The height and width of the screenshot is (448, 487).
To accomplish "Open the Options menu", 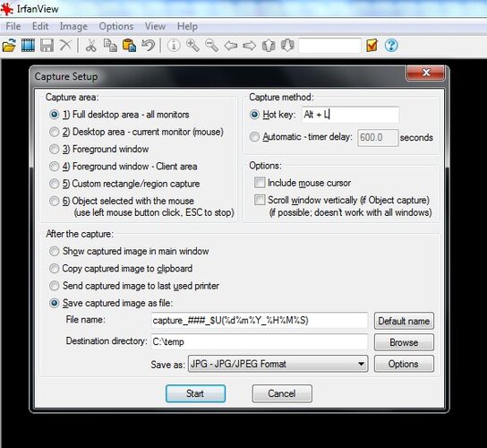I will (116, 26).
